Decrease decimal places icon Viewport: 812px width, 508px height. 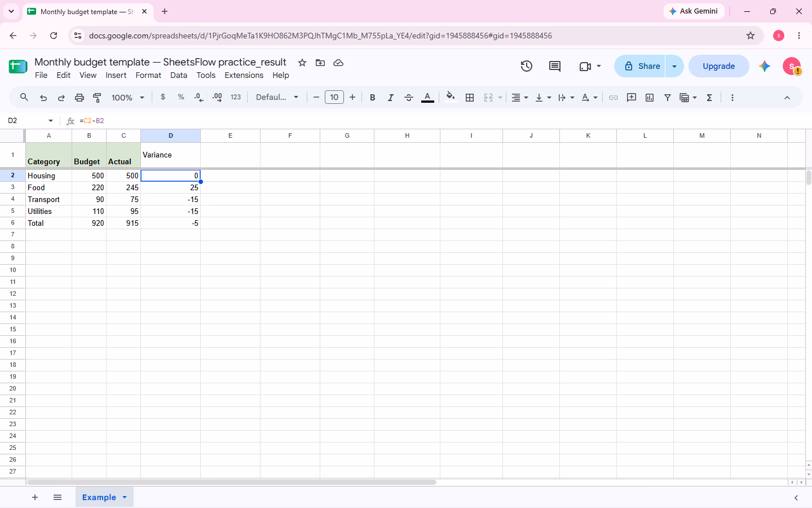(198, 98)
